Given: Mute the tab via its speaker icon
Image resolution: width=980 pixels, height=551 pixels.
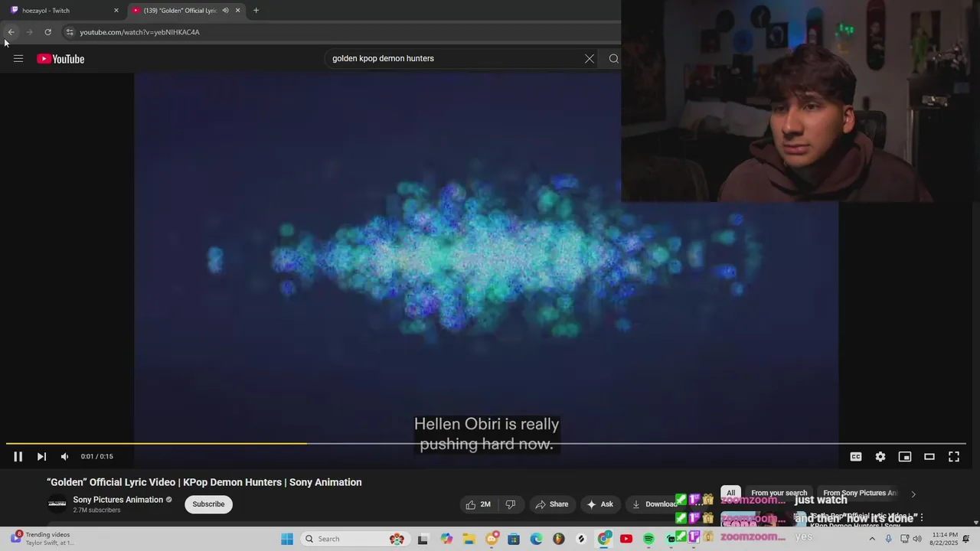Looking at the screenshot, I should 225,11.
